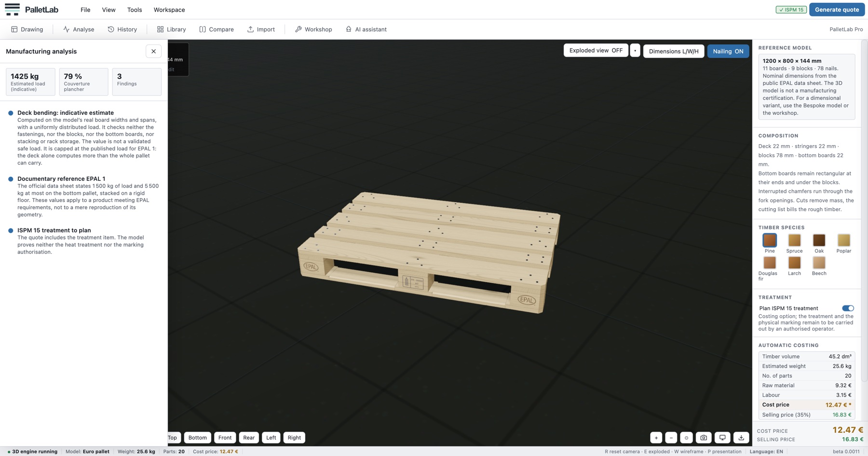The height and width of the screenshot is (456, 868).
Task: Take a screenshot with the camera icon
Action: point(704,438)
